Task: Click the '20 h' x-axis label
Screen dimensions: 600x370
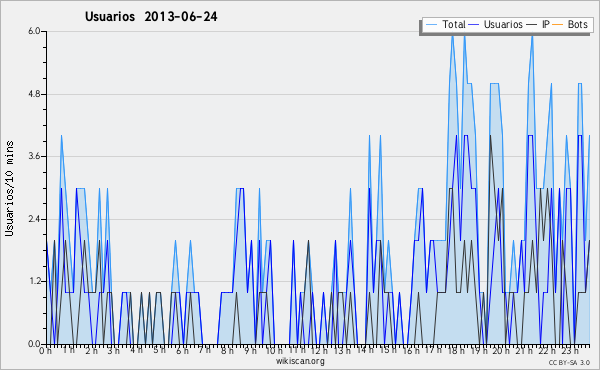Action: click(501, 350)
